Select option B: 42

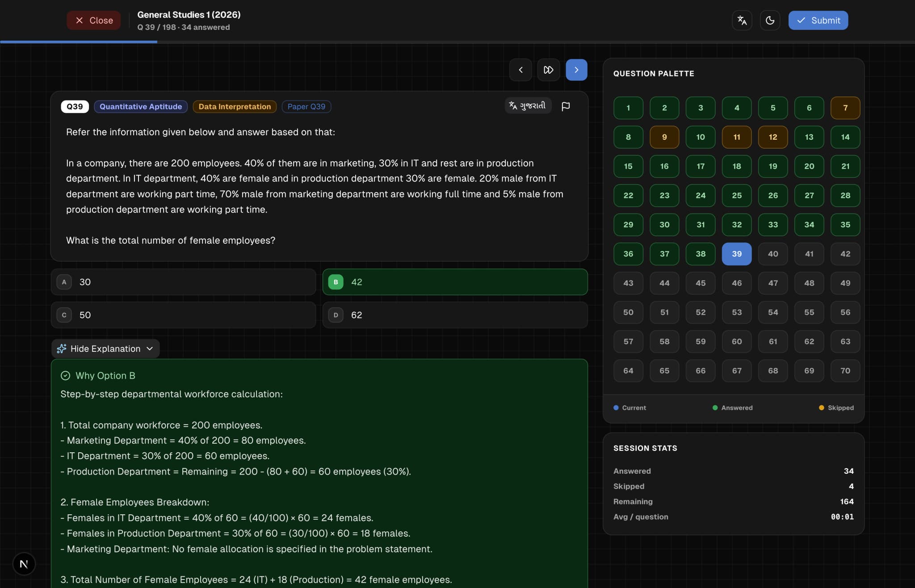[x=455, y=282]
